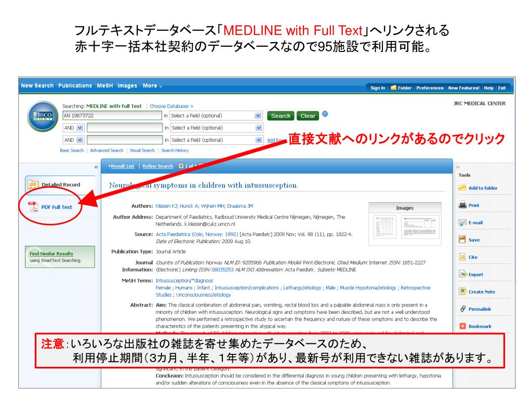Open Visual Search link
Screen dimensions: 532x399
pyautogui.click(x=142, y=150)
